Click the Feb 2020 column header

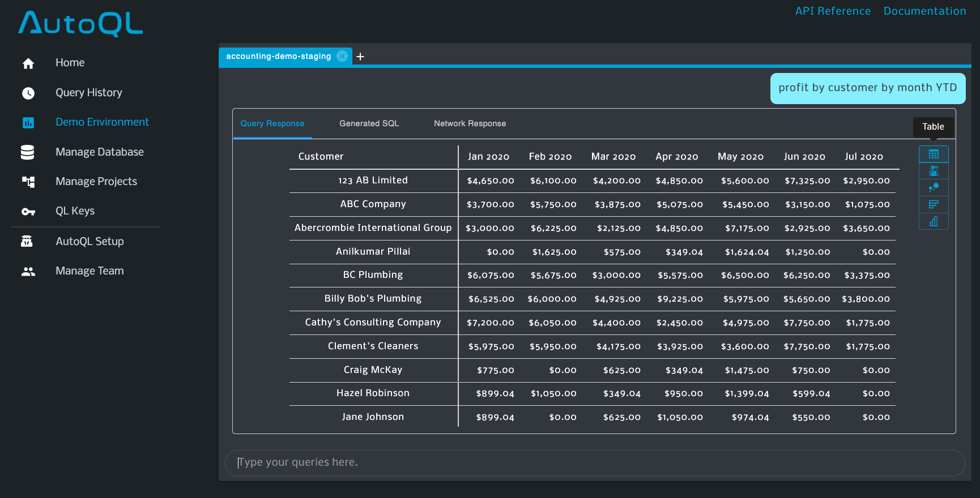pyautogui.click(x=550, y=156)
